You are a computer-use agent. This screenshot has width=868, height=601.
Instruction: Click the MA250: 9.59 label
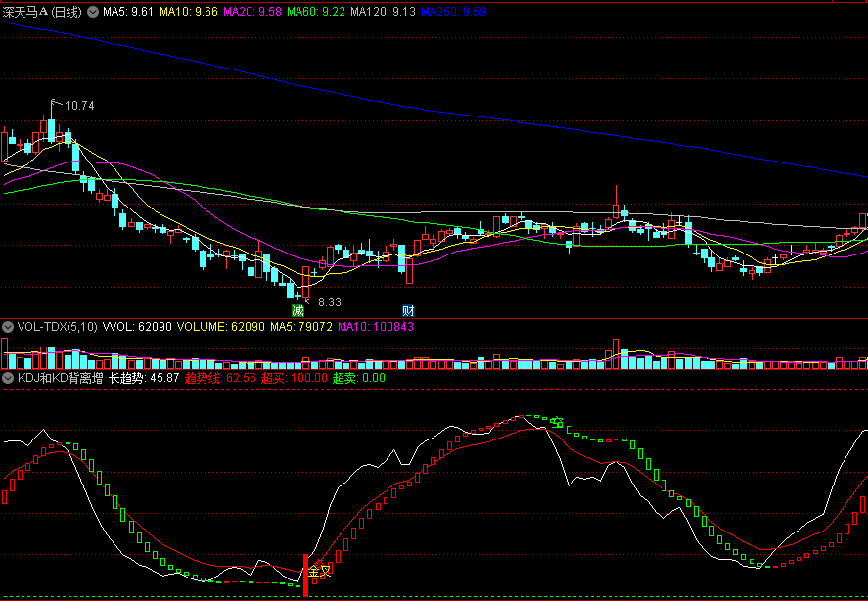tap(453, 12)
